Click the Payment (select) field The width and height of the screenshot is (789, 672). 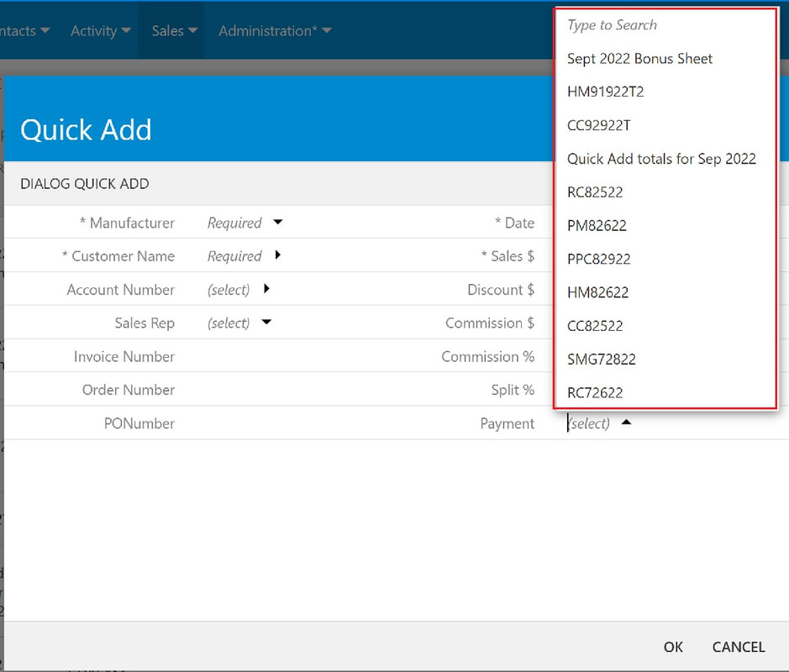[x=589, y=423]
